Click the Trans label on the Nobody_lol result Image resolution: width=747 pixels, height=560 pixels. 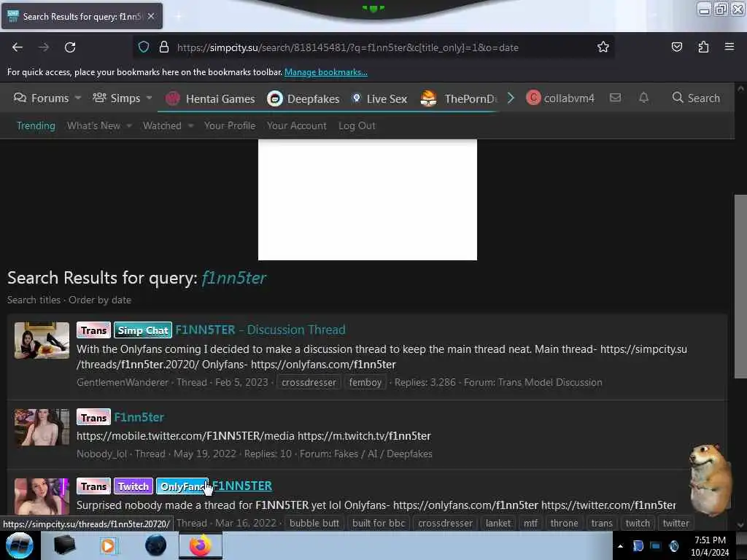(93, 417)
